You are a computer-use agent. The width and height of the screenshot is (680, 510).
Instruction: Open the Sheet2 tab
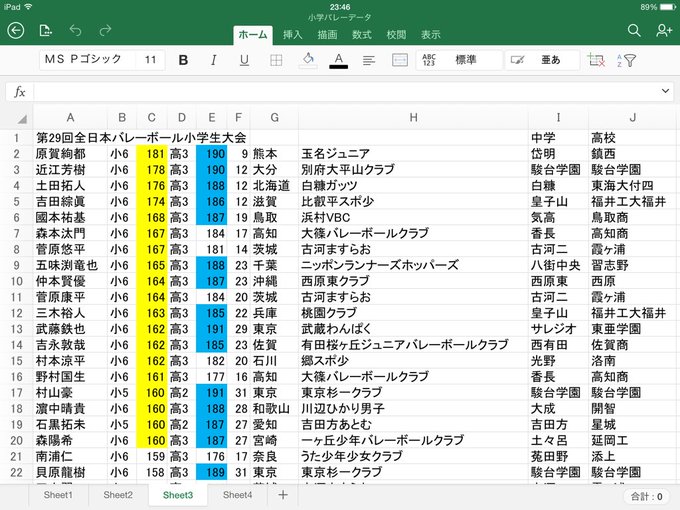118,495
